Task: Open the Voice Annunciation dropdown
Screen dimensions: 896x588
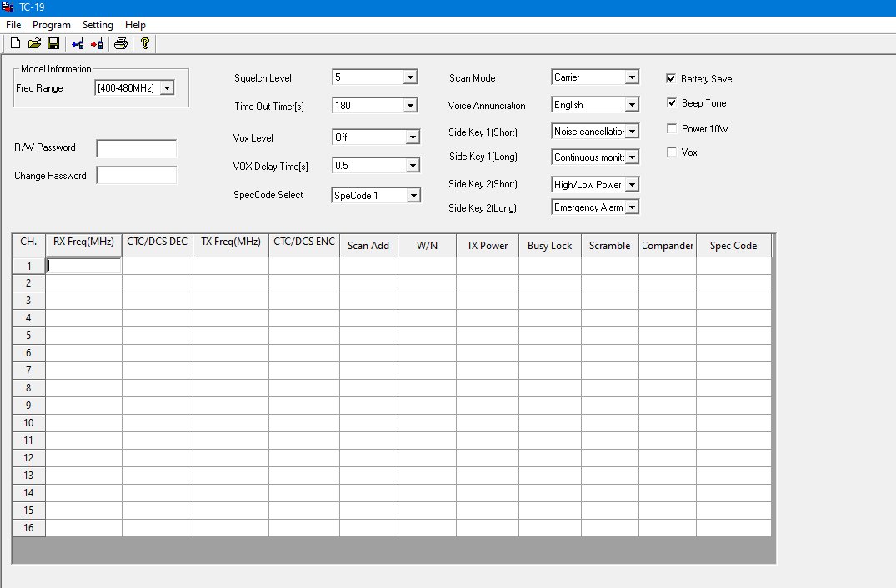Action: click(632, 105)
